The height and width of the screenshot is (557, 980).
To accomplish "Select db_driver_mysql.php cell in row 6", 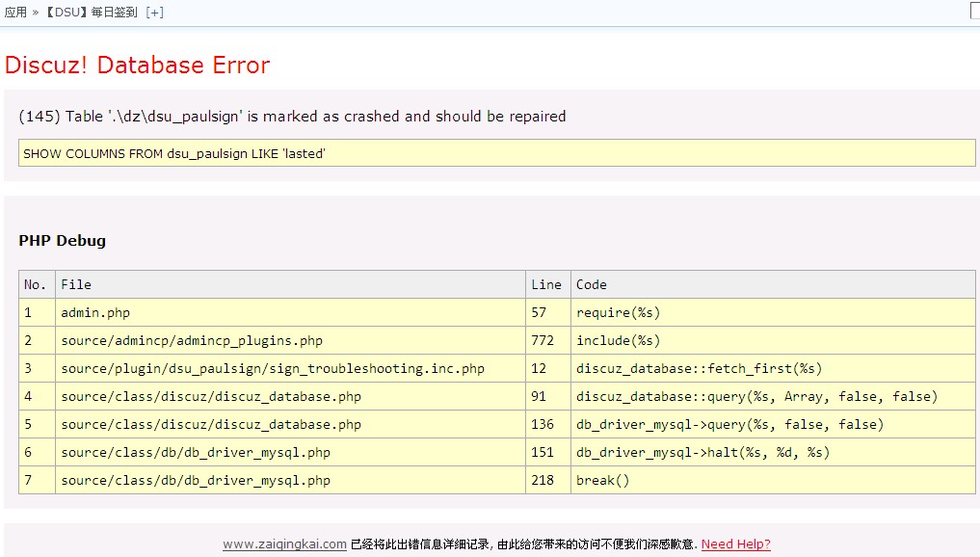I will tap(291, 452).
